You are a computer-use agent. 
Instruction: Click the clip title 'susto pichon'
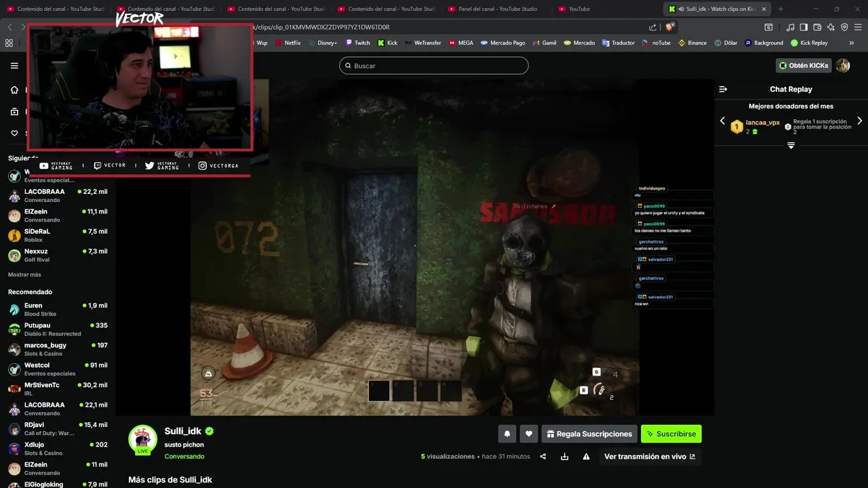tap(184, 445)
